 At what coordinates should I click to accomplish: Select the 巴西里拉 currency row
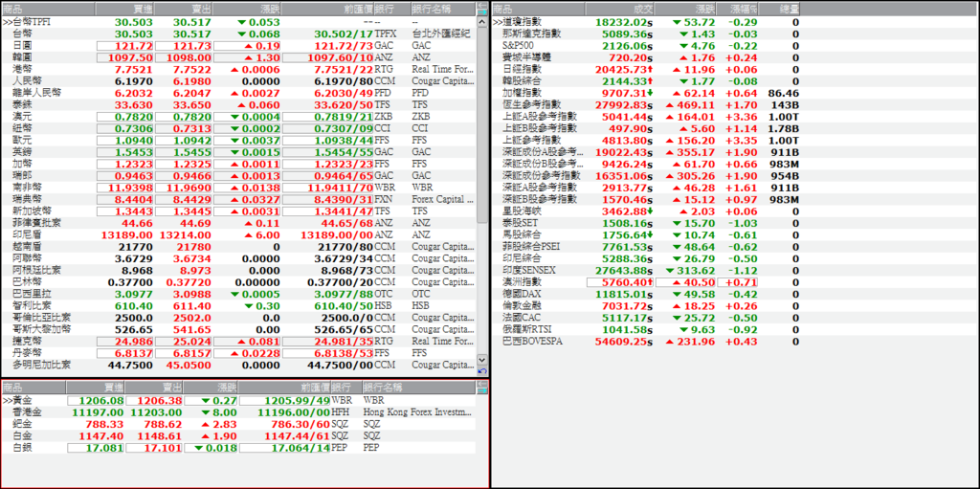238,293
